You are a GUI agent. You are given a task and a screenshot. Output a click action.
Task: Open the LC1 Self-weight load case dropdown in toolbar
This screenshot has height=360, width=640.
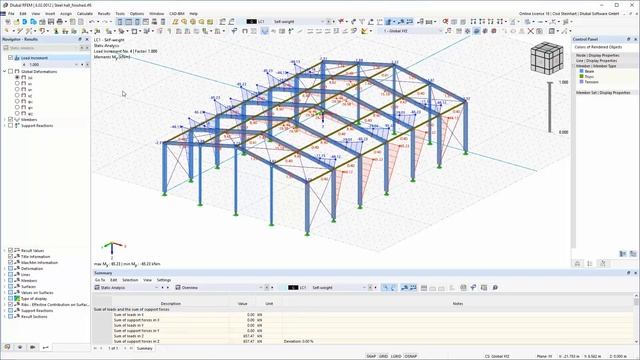point(322,22)
